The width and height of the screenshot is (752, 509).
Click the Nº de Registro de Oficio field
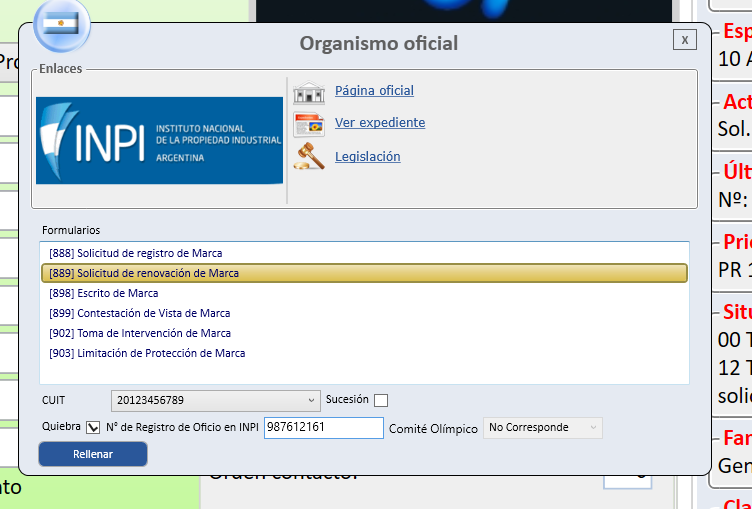(324, 427)
